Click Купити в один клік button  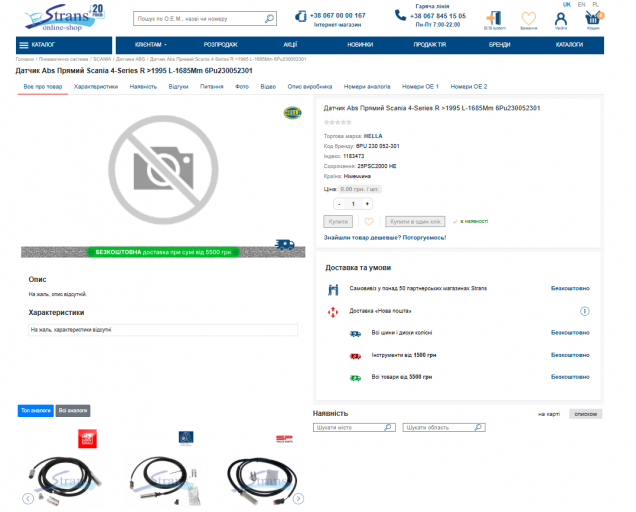(x=415, y=222)
